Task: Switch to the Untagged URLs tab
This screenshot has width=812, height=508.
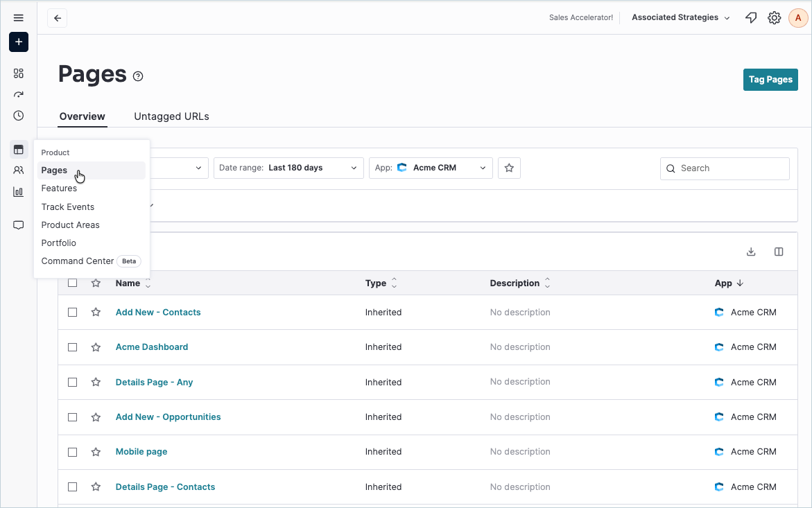Action: (x=171, y=116)
